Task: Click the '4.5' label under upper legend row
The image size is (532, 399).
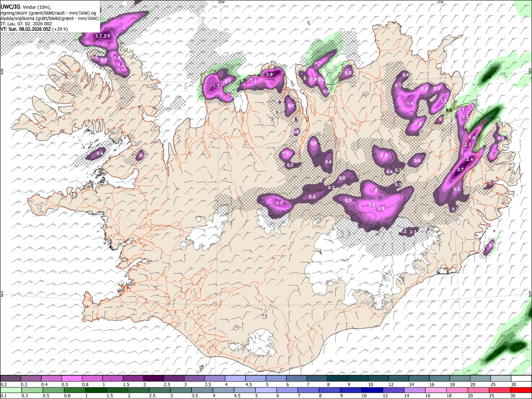Action: click(249, 384)
